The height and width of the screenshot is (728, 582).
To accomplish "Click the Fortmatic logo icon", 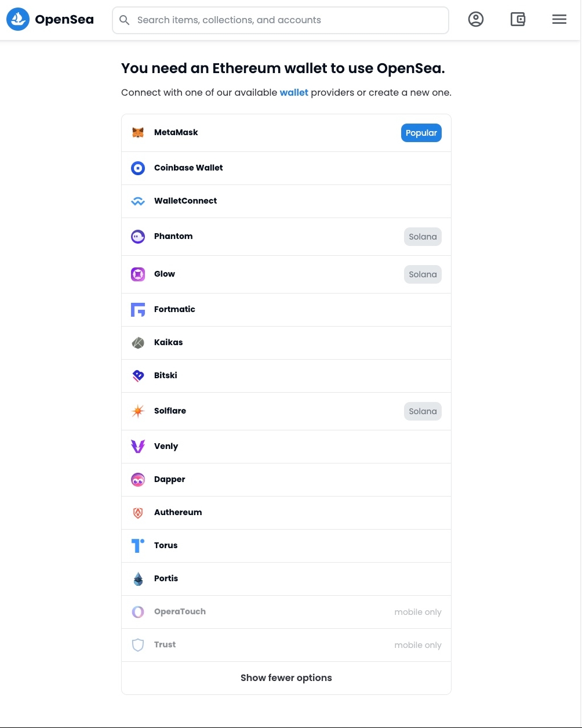I will (138, 310).
